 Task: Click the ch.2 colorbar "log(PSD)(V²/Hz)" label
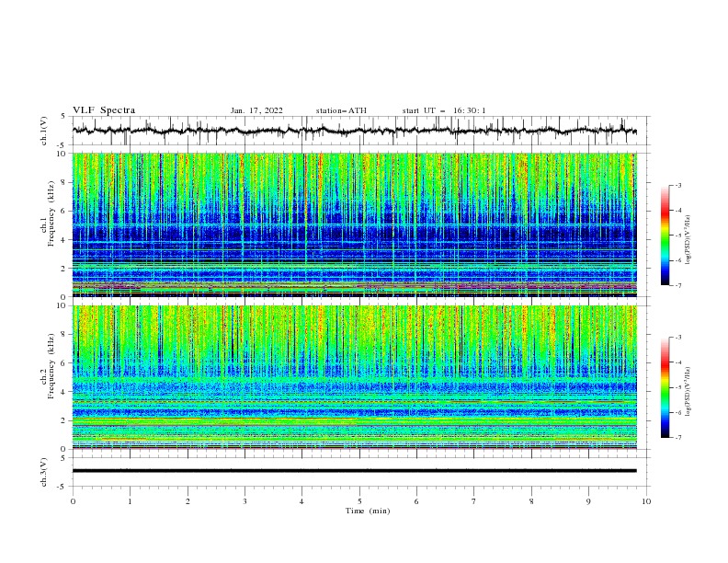pos(688,391)
